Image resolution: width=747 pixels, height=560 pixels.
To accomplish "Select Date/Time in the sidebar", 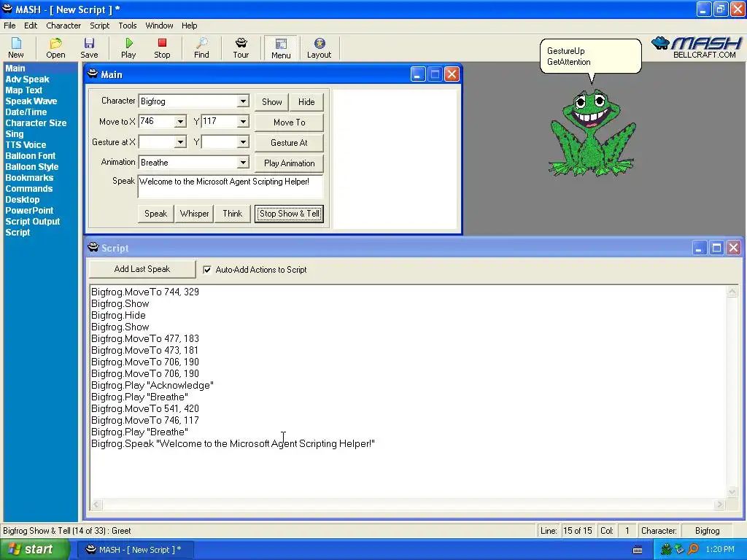I will point(26,112).
